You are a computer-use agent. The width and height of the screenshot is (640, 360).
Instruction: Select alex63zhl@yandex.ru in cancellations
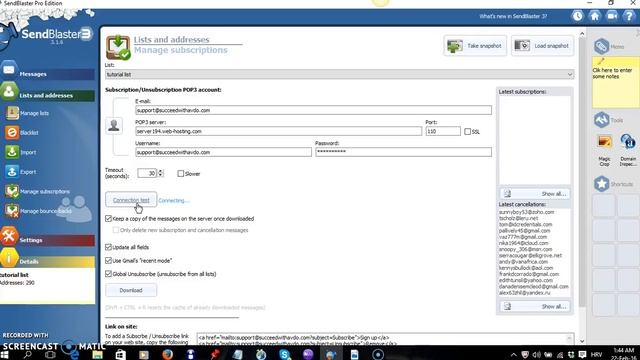(524, 293)
